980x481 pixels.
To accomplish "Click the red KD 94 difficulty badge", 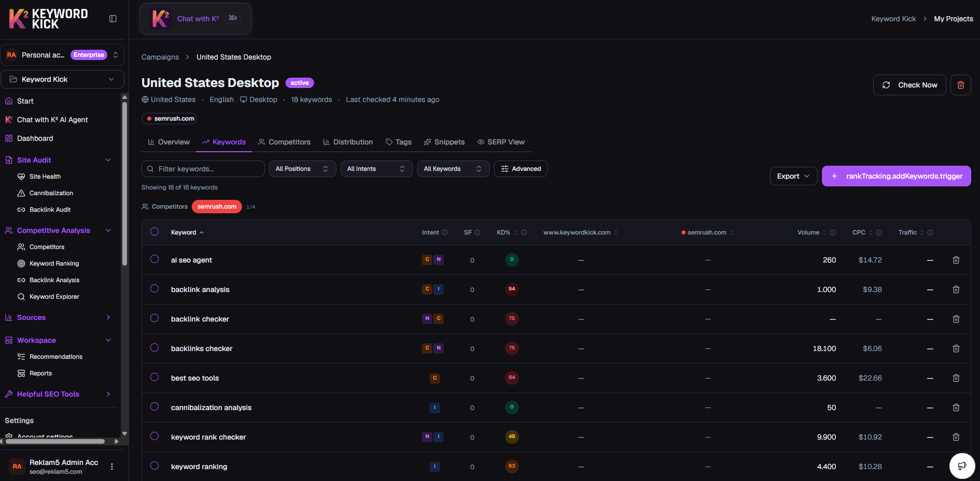I will 512,289.
